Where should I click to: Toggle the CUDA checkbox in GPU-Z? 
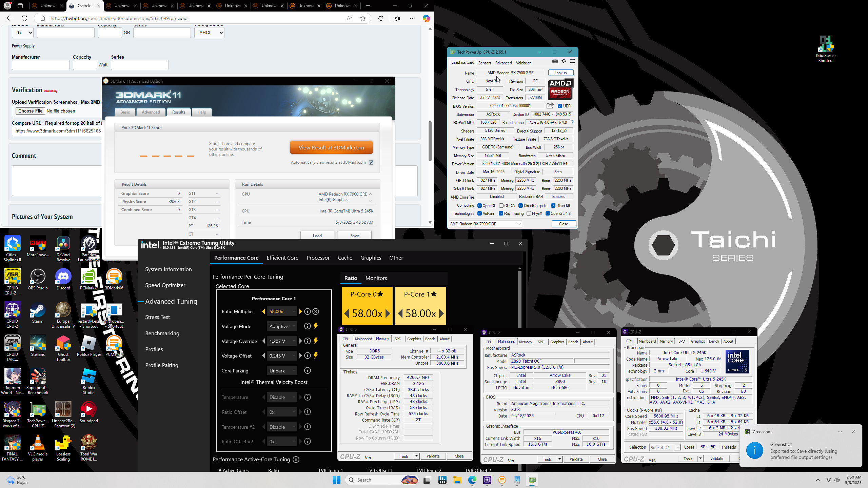pyautogui.click(x=501, y=206)
